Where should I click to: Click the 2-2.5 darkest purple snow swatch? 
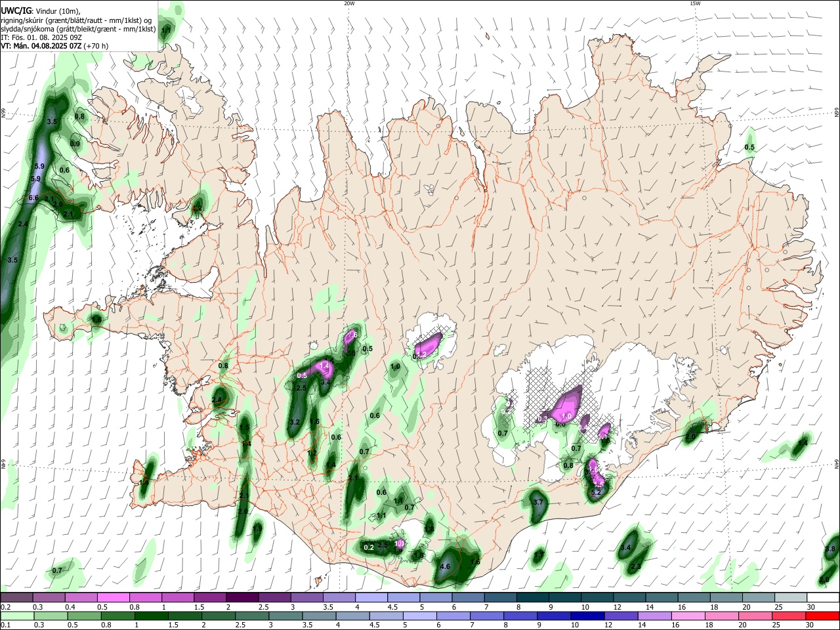point(241,598)
